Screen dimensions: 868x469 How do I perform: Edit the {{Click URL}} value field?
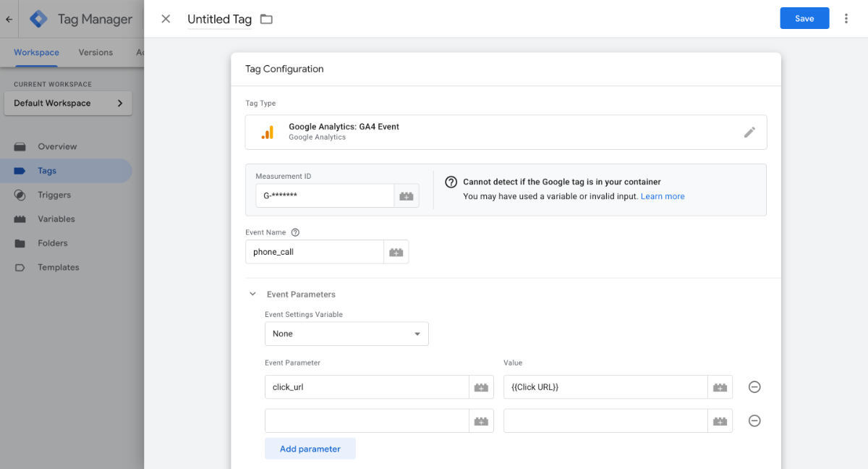605,387
